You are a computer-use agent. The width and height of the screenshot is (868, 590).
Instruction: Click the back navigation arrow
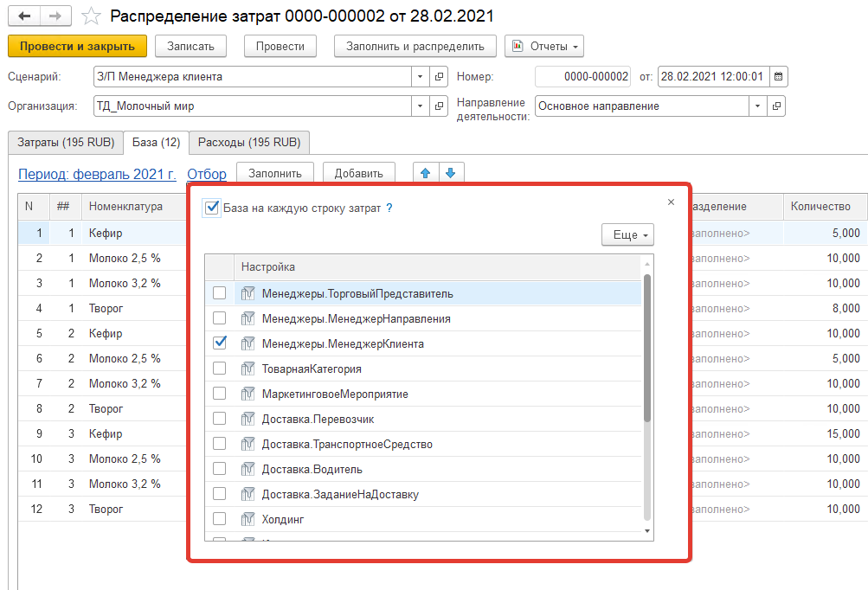click(x=25, y=16)
